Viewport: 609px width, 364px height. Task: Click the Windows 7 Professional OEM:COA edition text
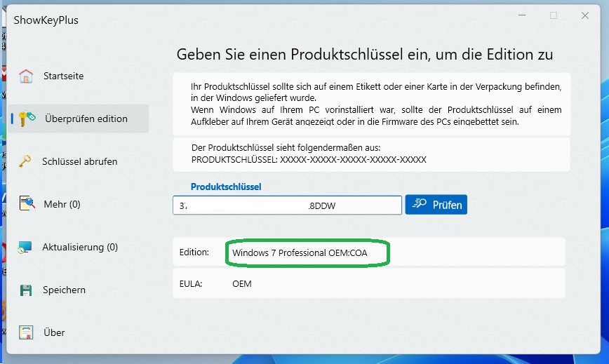click(300, 253)
